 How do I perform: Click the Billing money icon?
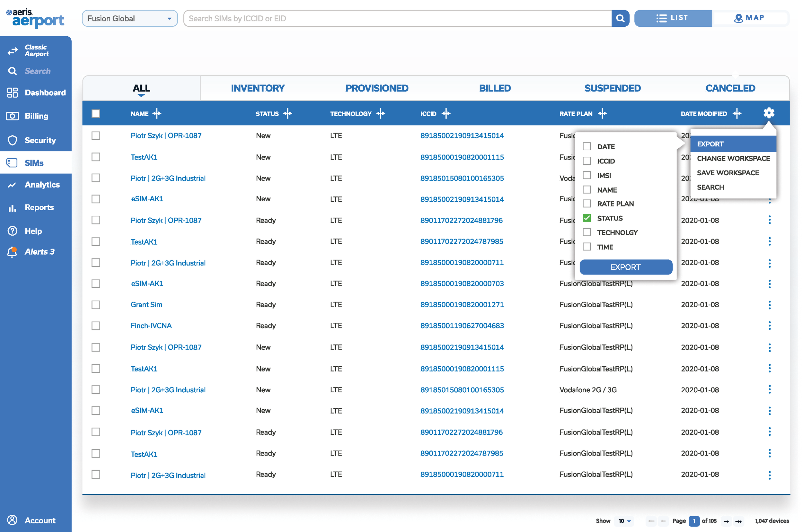click(x=13, y=116)
